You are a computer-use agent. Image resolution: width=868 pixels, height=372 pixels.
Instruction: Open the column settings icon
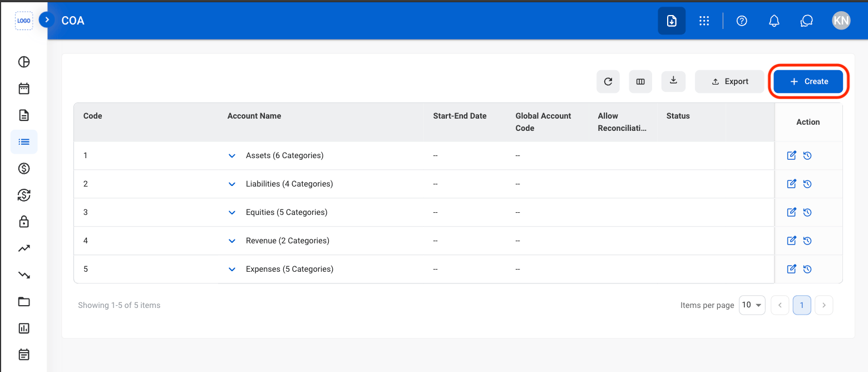pos(640,81)
